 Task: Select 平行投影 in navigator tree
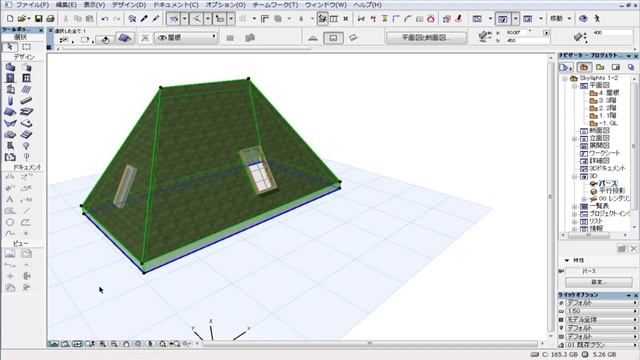[x=612, y=191]
